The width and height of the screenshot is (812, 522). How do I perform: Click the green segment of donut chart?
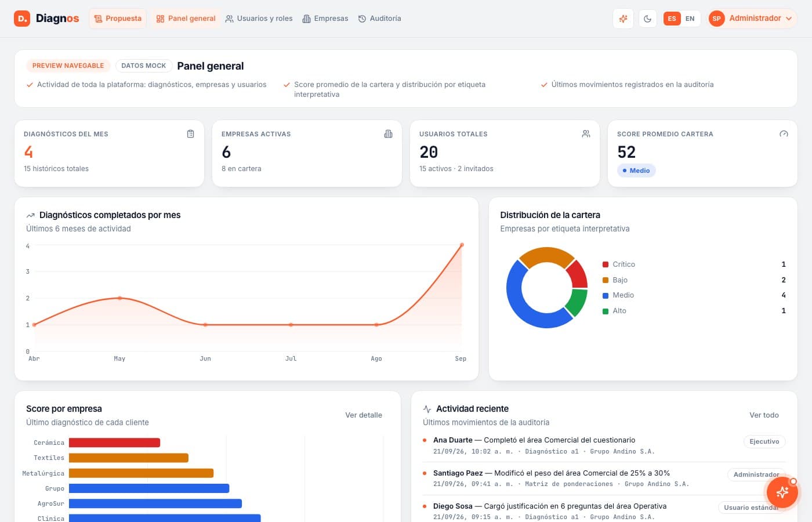(x=578, y=302)
